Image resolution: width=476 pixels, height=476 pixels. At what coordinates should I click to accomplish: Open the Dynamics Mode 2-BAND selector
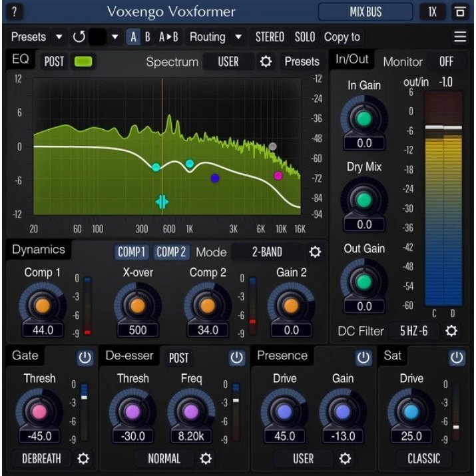coord(267,252)
